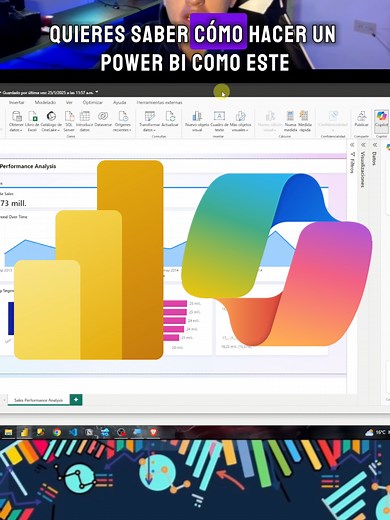Click Catálogo de OneLake icon
The width and height of the screenshot is (390, 520).
coord(51,116)
